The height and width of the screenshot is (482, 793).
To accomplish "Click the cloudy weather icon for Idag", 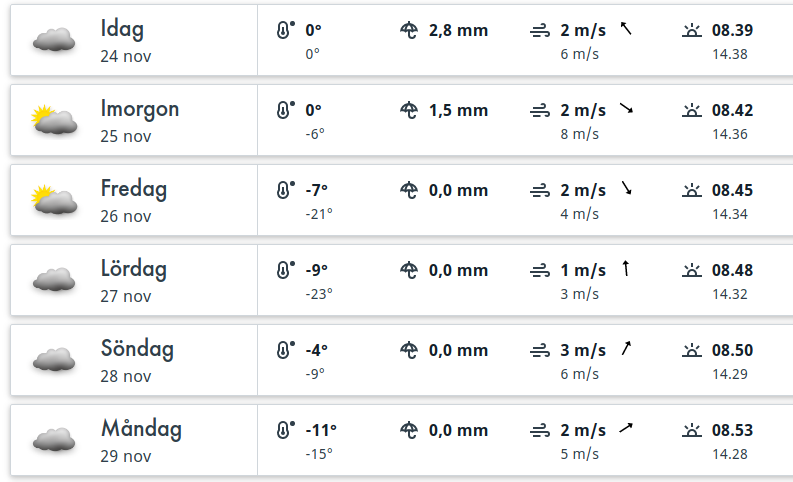I will pyautogui.click(x=55, y=40).
